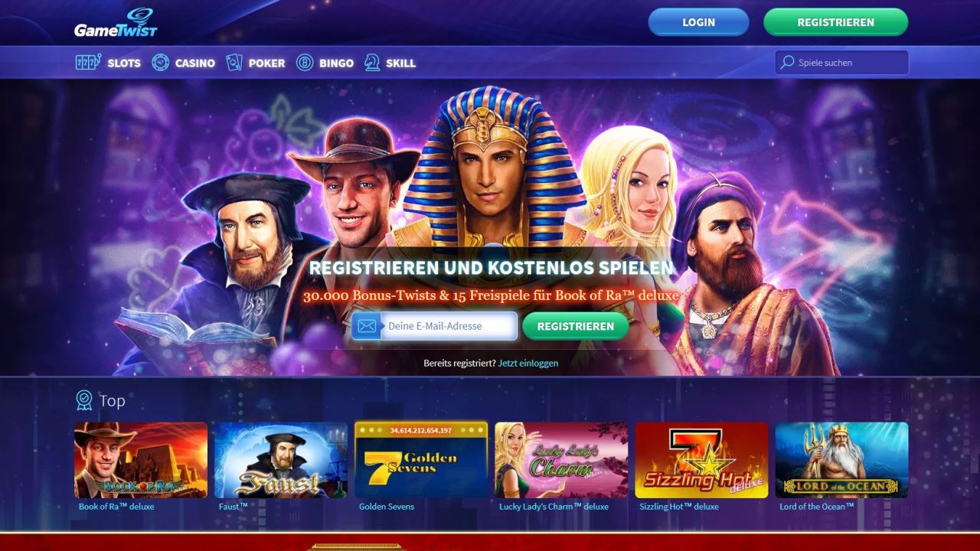
Task: Click the Poker cards icon
Action: click(234, 63)
